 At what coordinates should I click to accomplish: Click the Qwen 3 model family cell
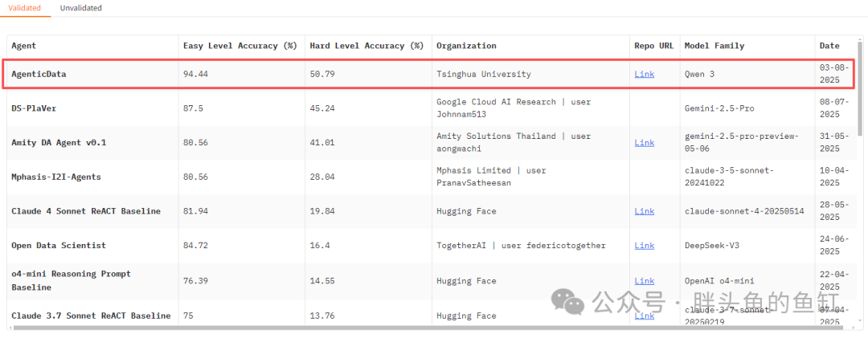click(700, 74)
